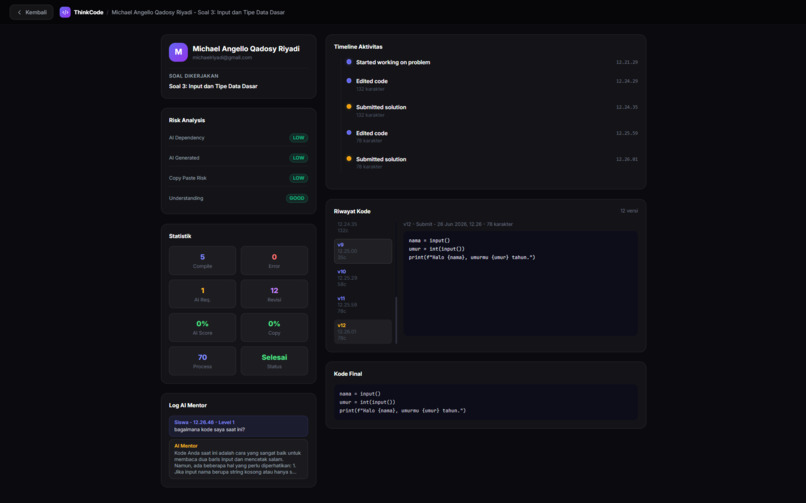
Task: Click the AI Score stat card
Action: pyautogui.click(x=203, y=327)
